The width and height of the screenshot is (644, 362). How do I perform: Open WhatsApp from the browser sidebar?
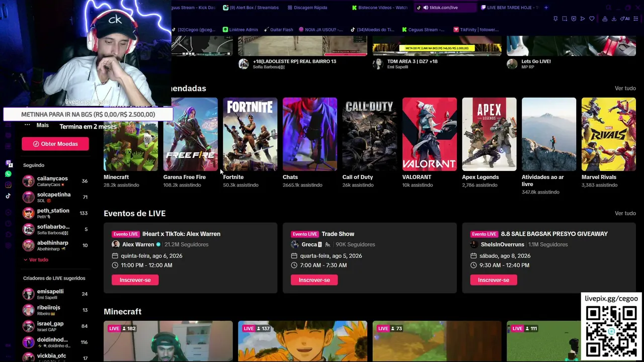click(9, 174)
